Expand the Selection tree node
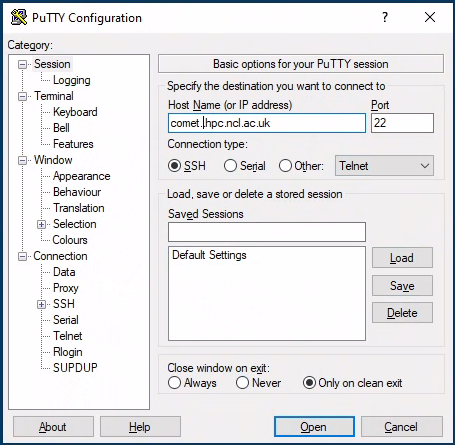 pos(41,224)
